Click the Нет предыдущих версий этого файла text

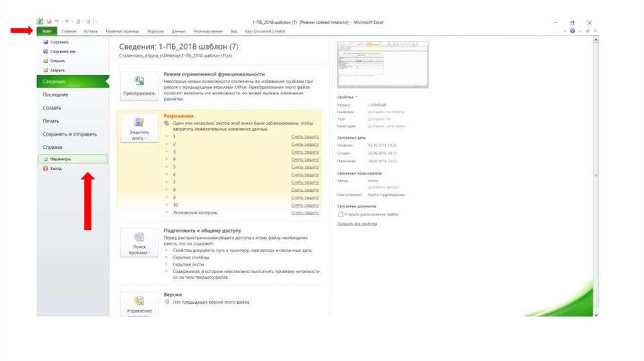(x=211, y=303)
